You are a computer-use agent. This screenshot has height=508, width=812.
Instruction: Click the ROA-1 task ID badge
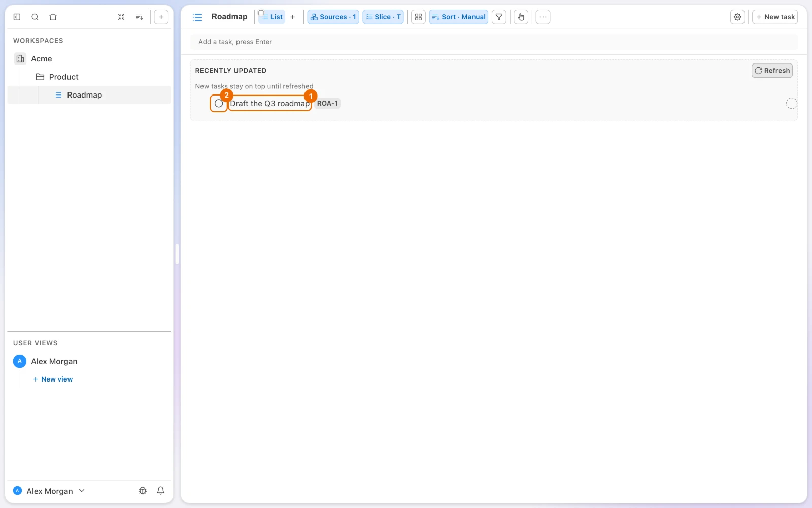[327, 103]
